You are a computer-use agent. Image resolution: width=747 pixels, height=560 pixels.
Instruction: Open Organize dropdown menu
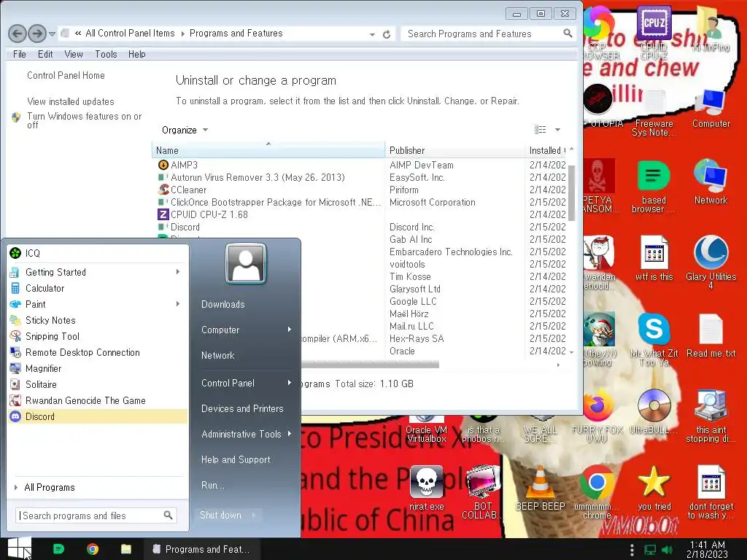tap(185, 130)
